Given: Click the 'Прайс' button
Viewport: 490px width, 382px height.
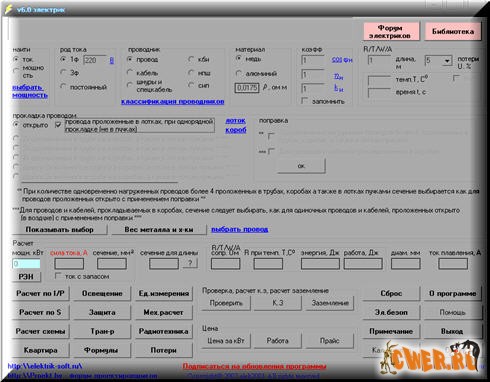Looking at the screenshot, I should coord(330,341).
